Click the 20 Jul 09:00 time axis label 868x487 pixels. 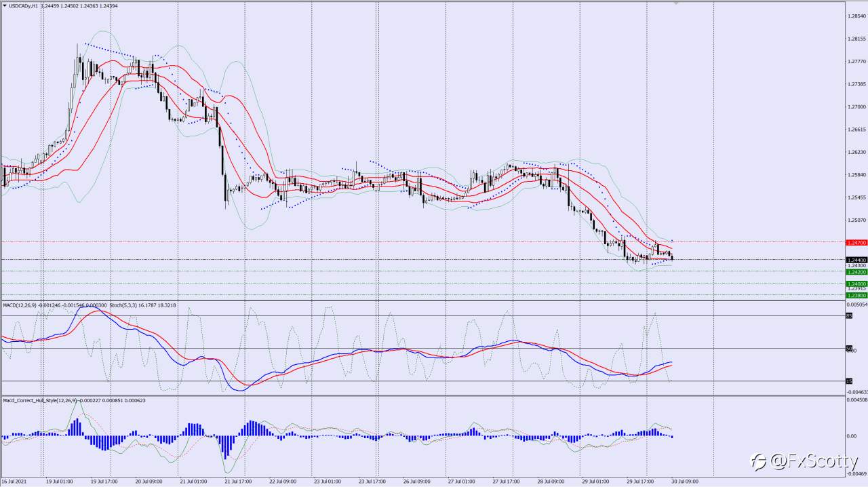click(149, 482)
